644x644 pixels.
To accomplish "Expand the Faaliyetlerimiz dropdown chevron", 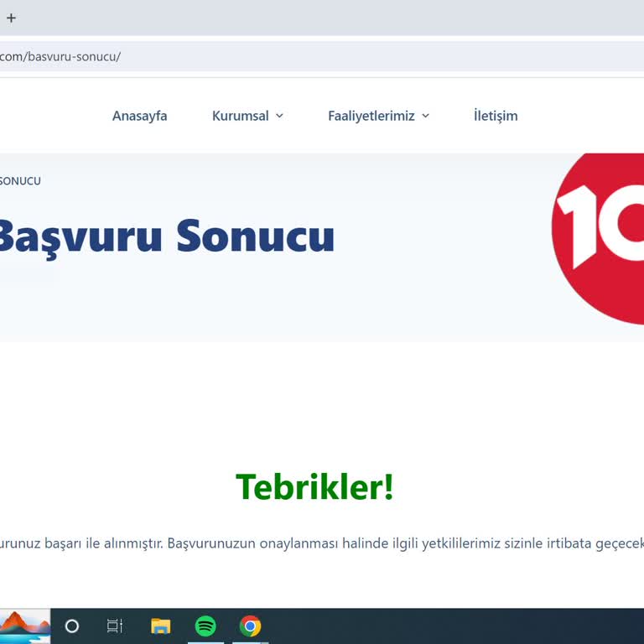I will (x=425, y=116).
